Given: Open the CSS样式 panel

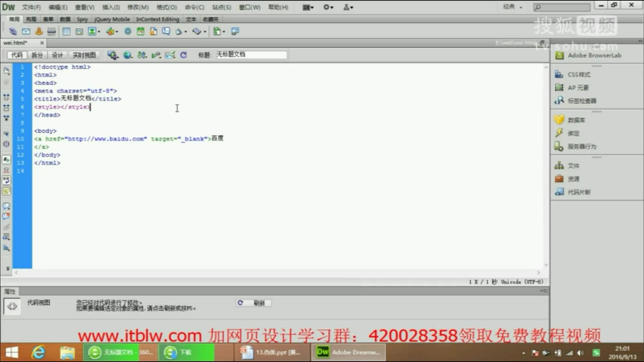Looking at the screenshot, I should click(579, 74).
